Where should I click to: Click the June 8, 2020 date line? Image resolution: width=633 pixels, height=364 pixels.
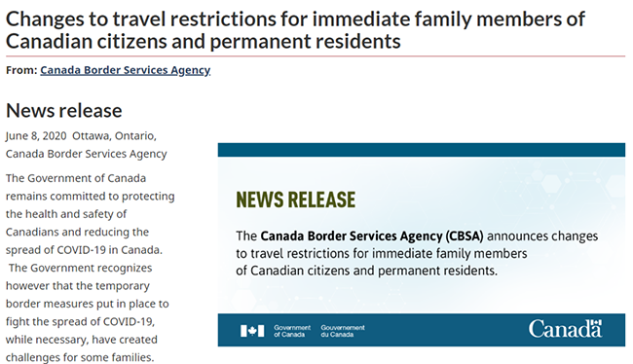(x=36, y=135)
